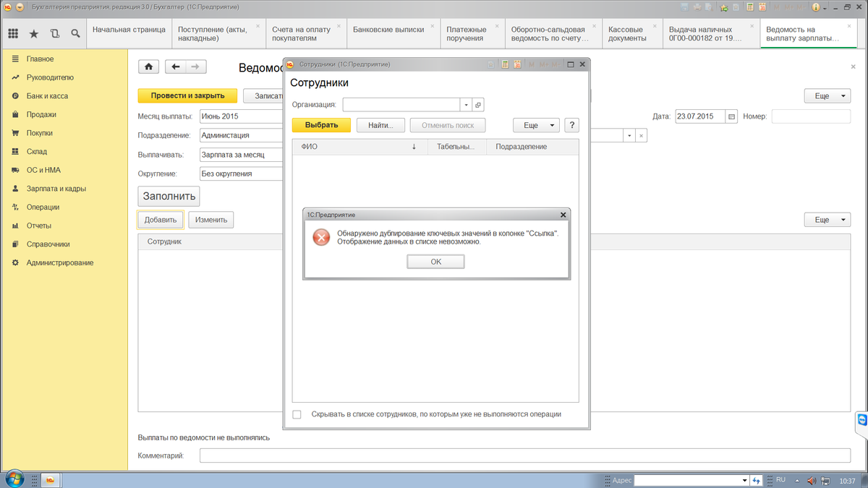Click the taskbar address Go/refresh icon
The image size is (868, 488).
click(756, 481)
